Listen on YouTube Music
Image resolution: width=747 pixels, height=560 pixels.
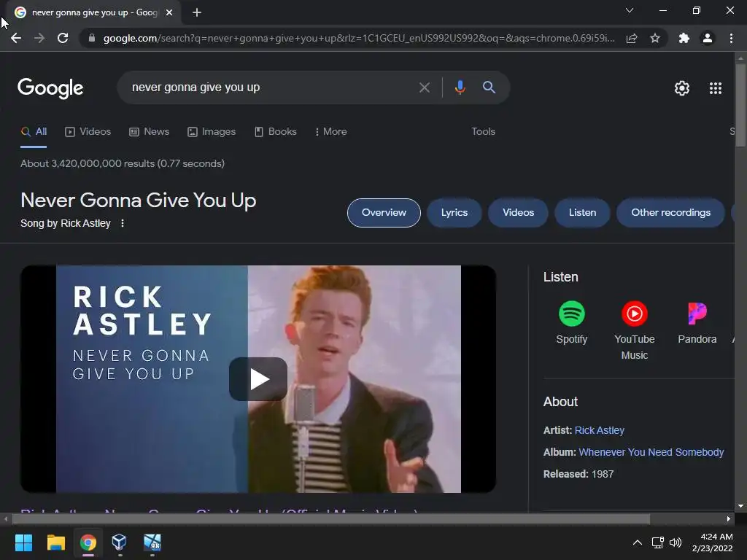[x=634, y=330]
